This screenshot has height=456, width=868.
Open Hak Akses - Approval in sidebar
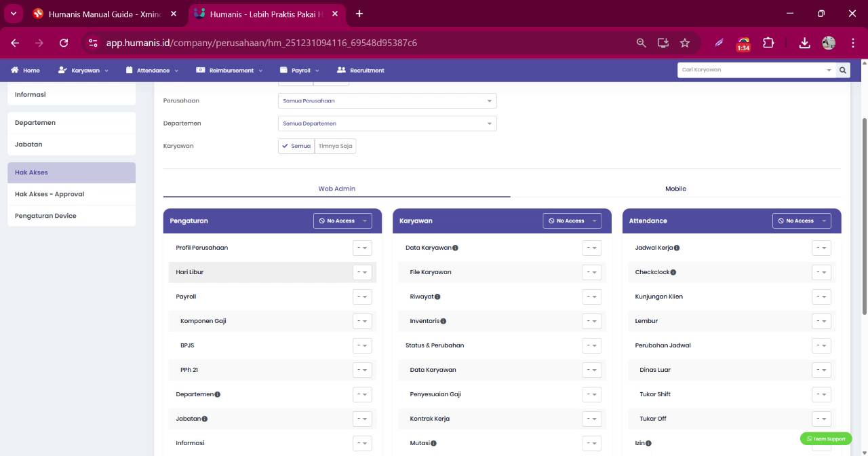pos(71,194)
